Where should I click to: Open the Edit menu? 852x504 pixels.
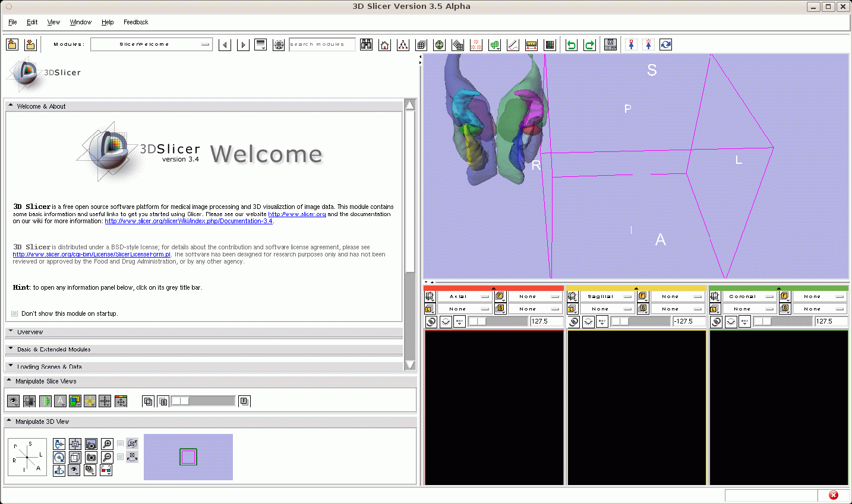[x=32, y=22]
